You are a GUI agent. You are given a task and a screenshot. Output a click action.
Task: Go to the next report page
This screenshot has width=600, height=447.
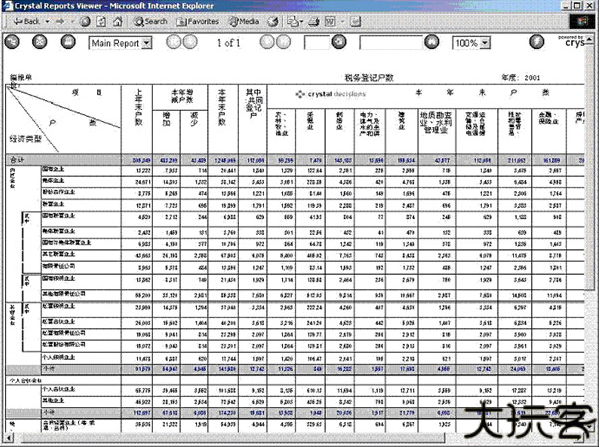267,42
